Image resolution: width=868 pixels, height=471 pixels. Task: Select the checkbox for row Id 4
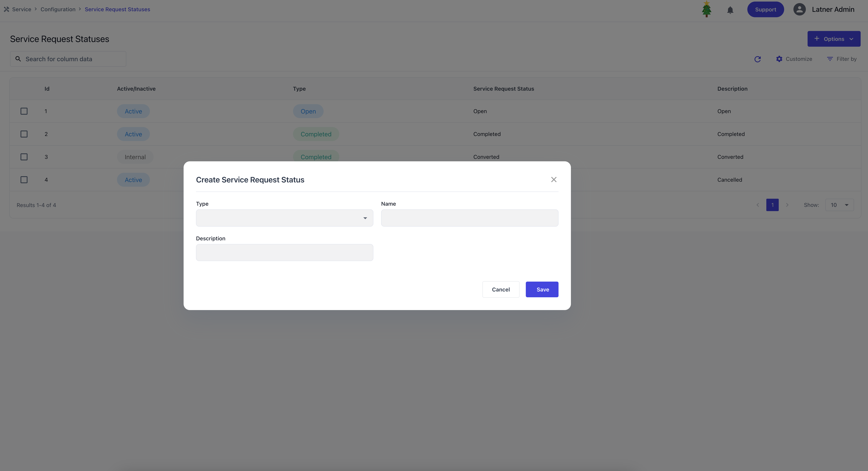click(x=24, y=180)
